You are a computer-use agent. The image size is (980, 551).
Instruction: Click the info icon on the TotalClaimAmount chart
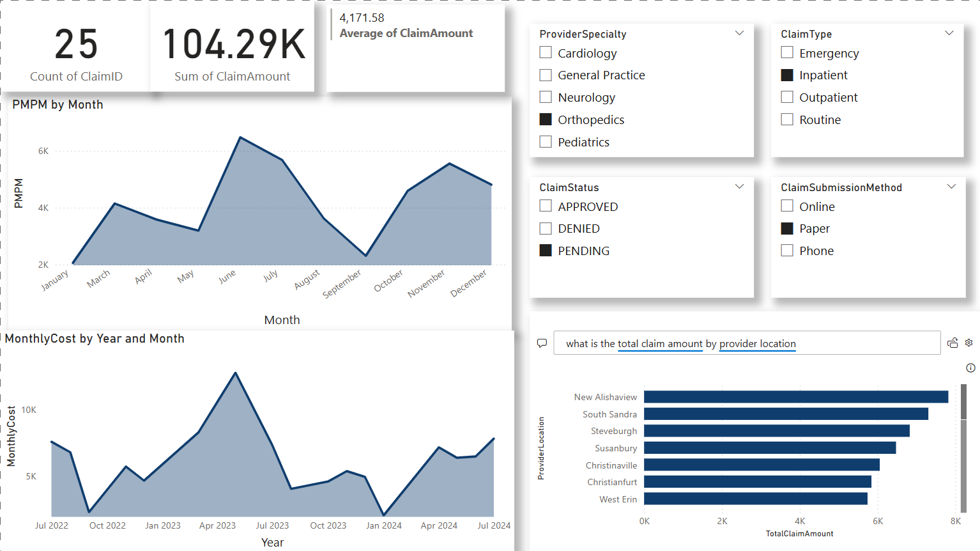coord(970,368)
